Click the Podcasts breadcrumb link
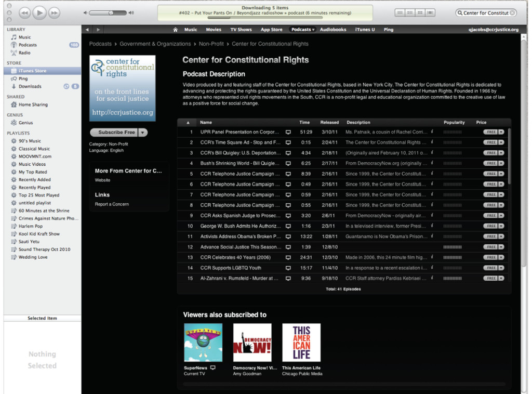Image resolution: width=532 pixels, height=394 pixels. 100,44
